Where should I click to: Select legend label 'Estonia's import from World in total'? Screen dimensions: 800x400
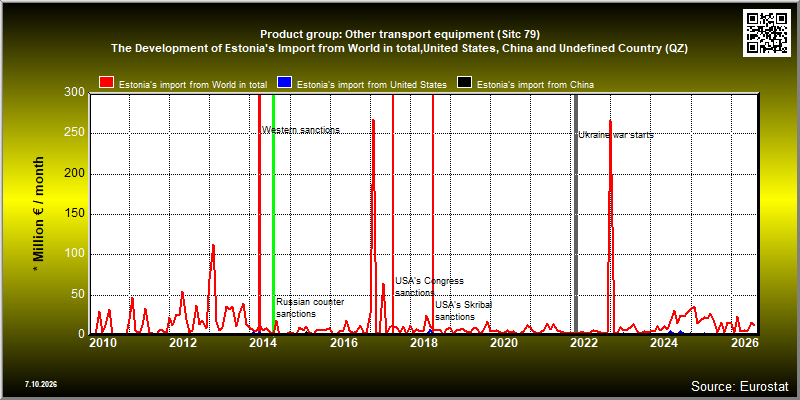193,85
